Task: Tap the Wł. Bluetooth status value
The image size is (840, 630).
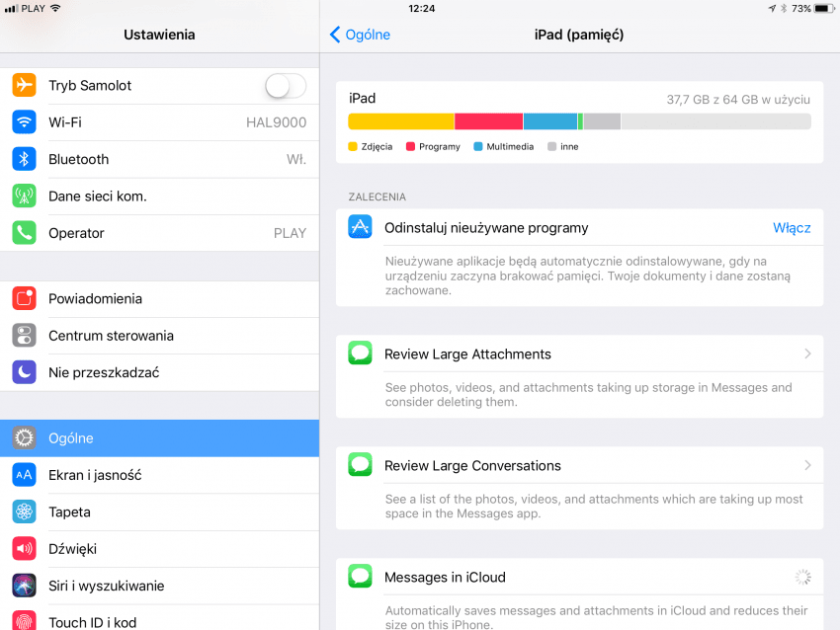Action: [x=296, y=160]
